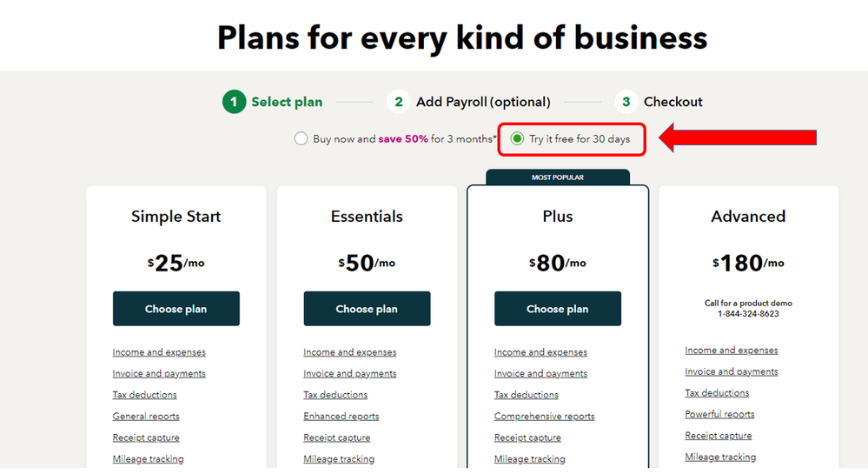Open Income and expenses under Simple Start
Image resolution: width=868 pixels, height=474 pixels.
point(159,352)
